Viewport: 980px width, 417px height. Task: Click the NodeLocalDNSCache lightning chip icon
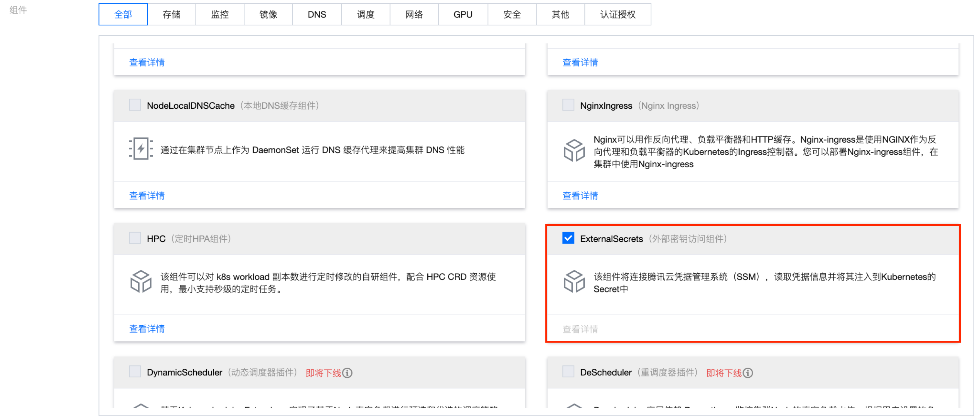point(141,149)
